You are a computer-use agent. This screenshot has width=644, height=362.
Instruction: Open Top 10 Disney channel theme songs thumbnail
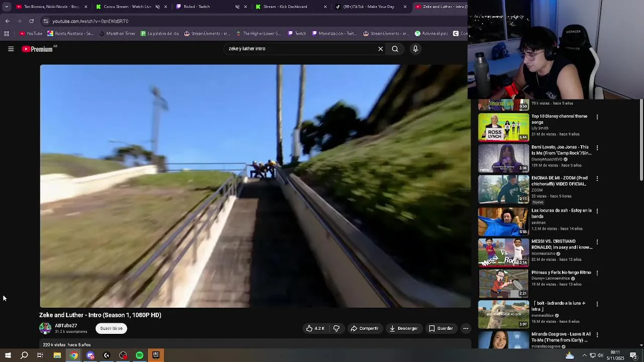(504, 127)
